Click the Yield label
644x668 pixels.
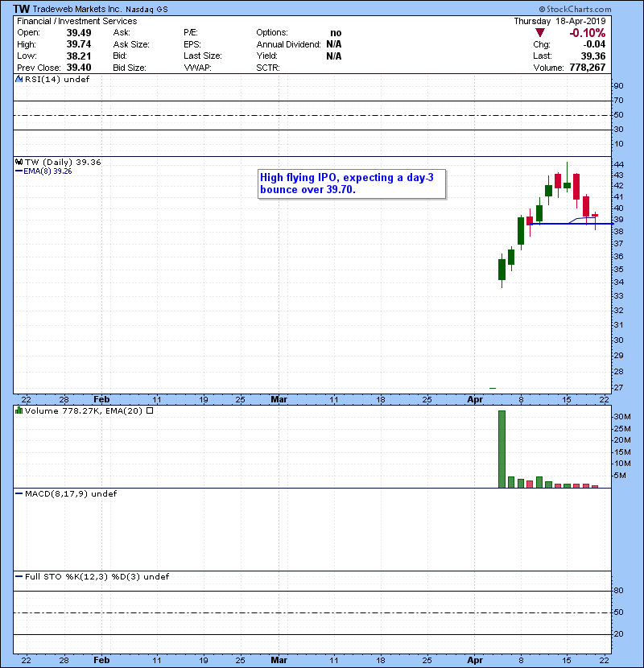click(266, 56)
